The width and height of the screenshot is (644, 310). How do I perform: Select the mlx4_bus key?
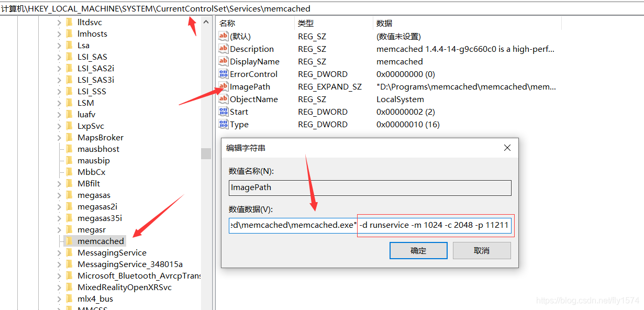pos(95,299)
